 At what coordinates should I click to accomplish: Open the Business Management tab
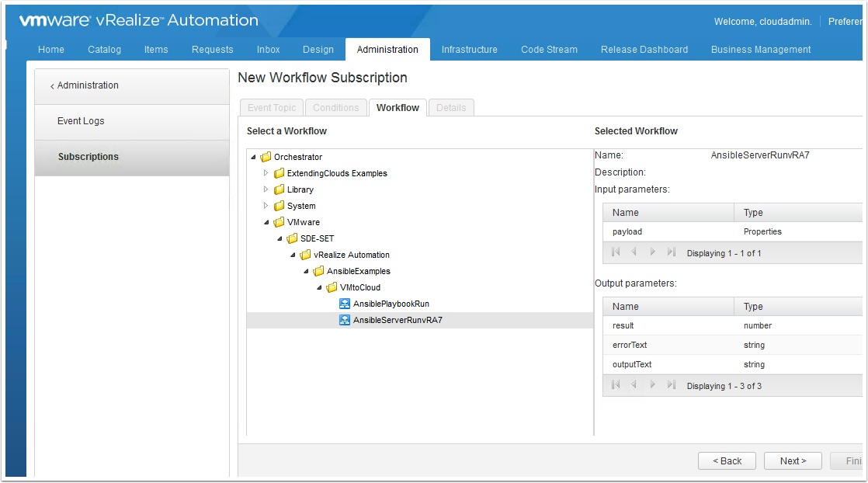pos(761,49)
